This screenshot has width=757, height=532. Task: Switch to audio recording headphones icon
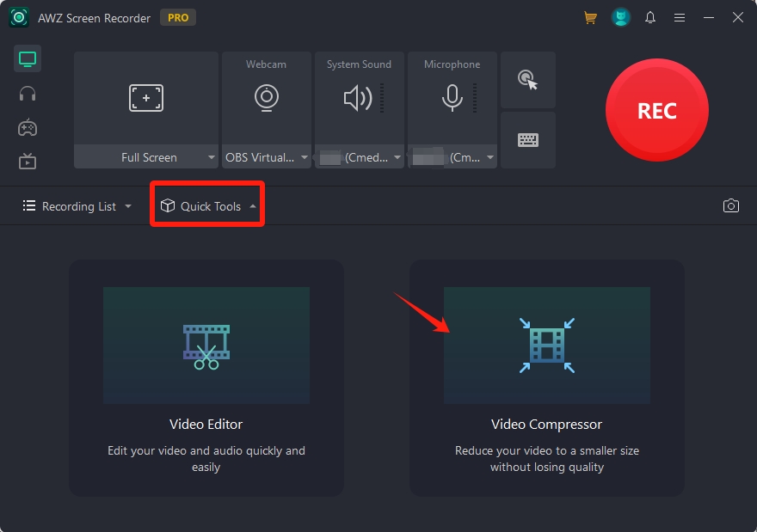tap(28, 94)
